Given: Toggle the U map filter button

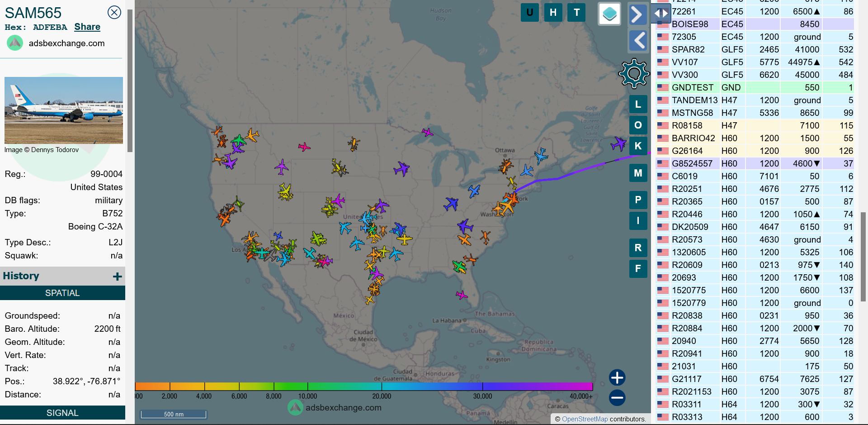Looking at the screenshot, I should 530,12.
